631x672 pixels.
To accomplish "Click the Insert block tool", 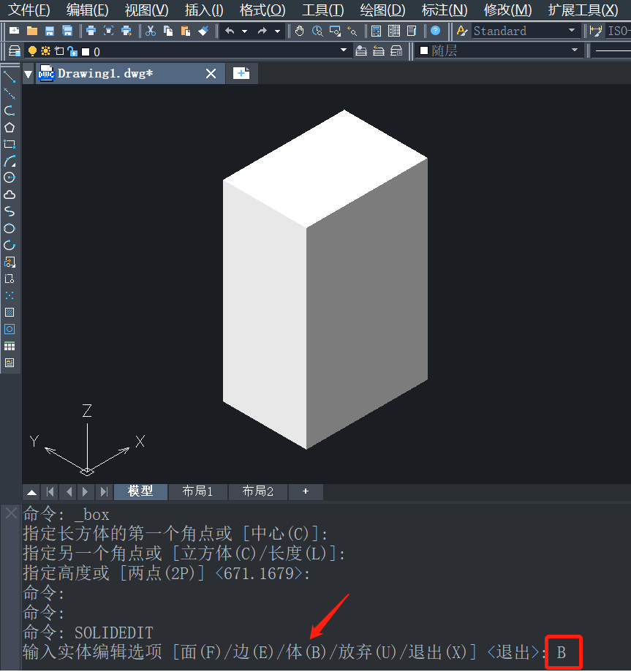I will [x=10, y=262].
